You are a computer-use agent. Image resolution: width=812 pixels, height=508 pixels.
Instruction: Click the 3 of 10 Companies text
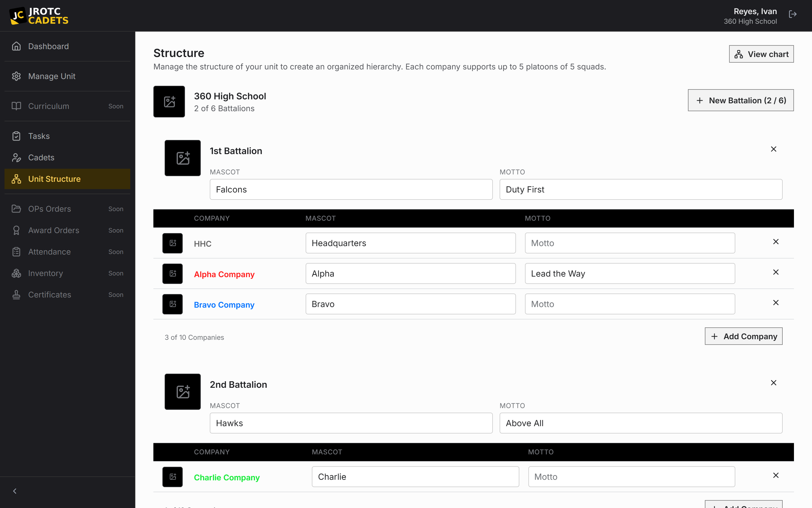(x=194, y=337)
